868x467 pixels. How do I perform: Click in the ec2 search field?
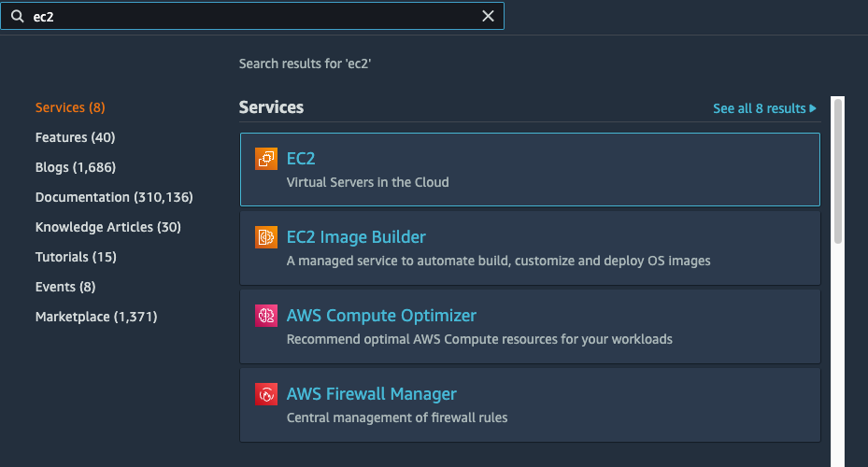(252, 16)
